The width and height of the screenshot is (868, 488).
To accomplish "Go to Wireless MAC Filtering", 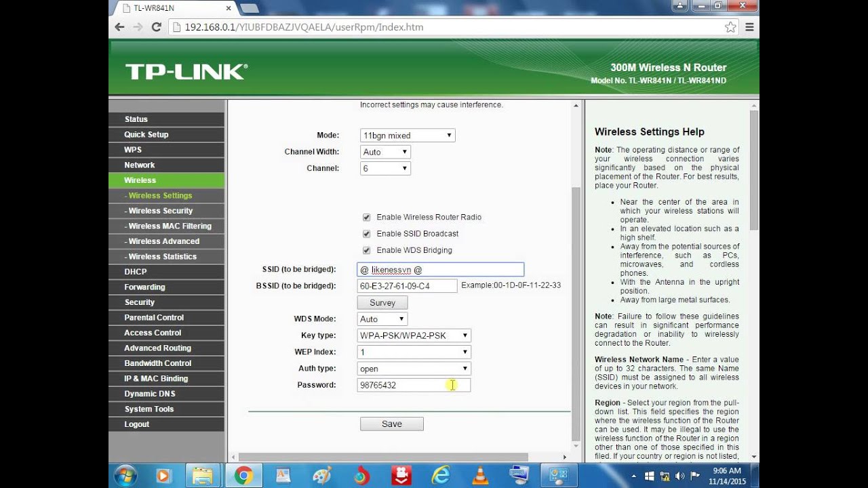I will (x=166, y=226).
